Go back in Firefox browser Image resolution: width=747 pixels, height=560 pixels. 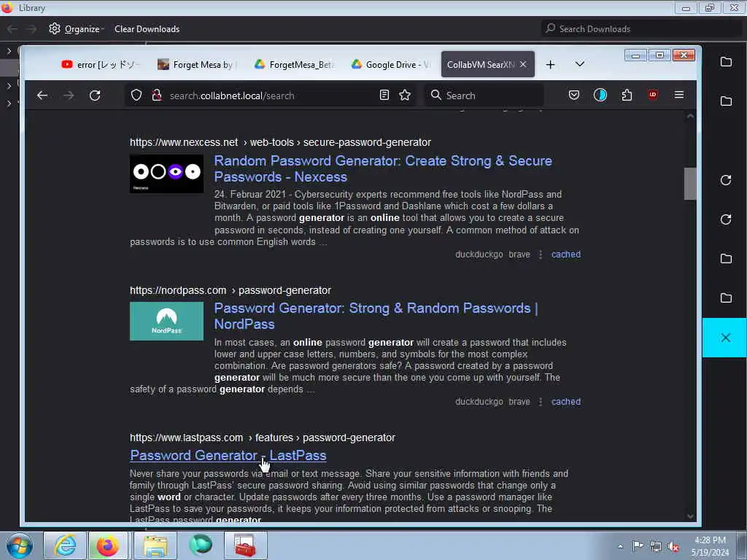click(x=42, y=96)
